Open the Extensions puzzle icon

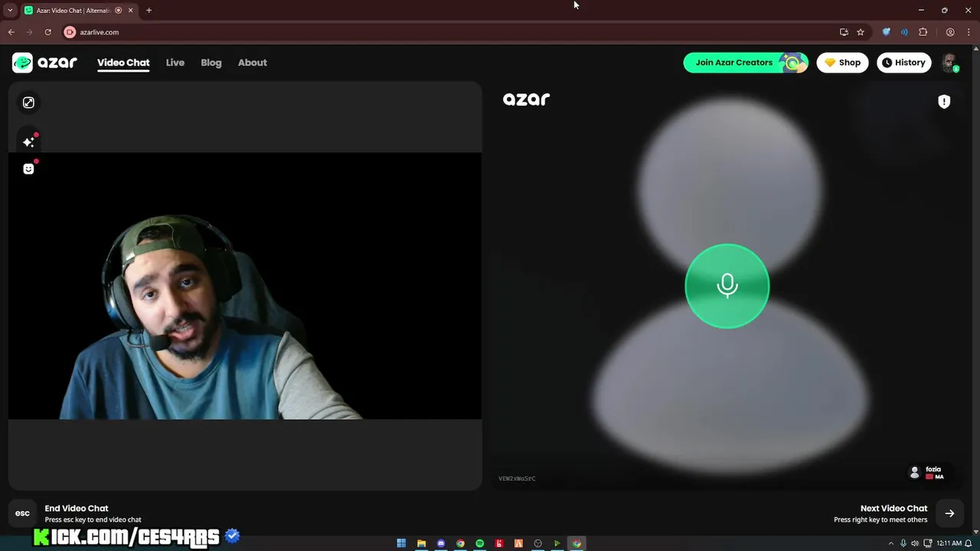point(923,32)
